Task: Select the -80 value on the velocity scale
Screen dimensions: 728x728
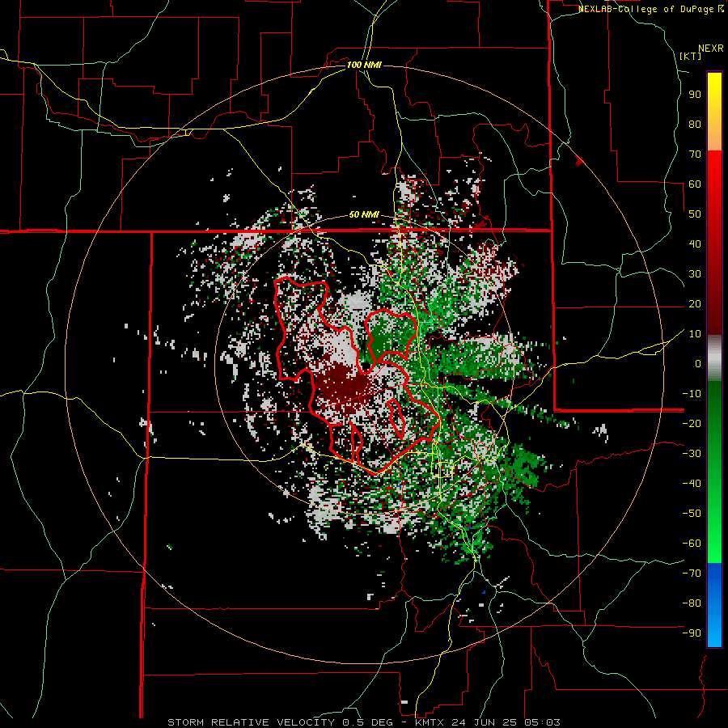Action: click(x=692, y=603)
